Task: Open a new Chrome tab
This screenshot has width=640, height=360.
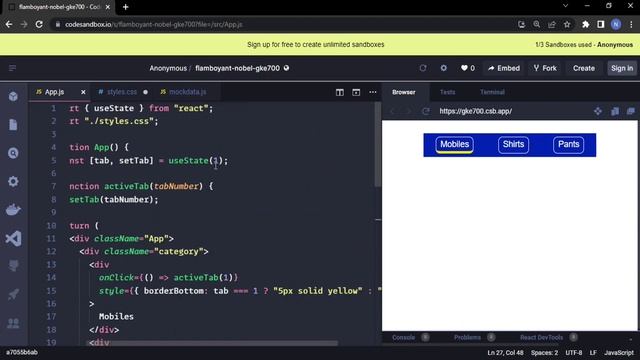Action: pos(125,7)
